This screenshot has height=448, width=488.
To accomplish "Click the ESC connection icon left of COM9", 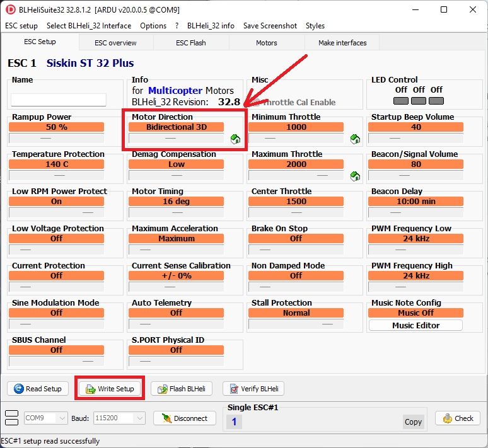I will coord(11,418).
